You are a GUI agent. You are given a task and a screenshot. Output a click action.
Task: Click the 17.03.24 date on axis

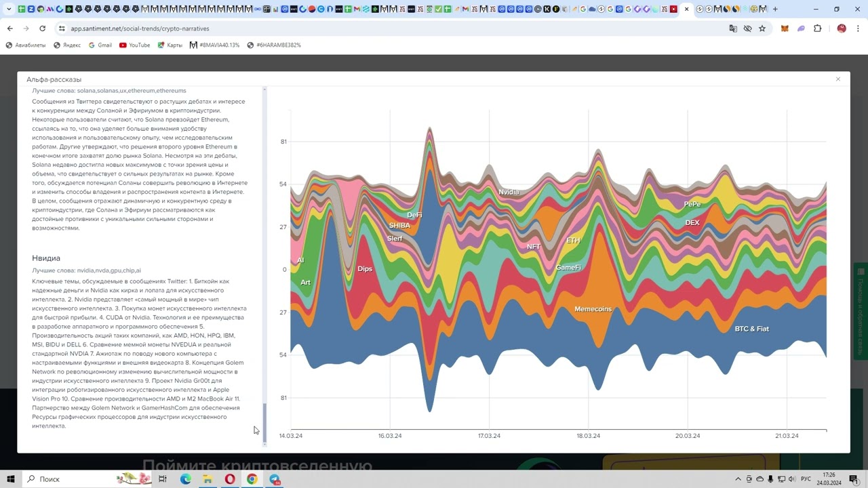tap(489, 436)
